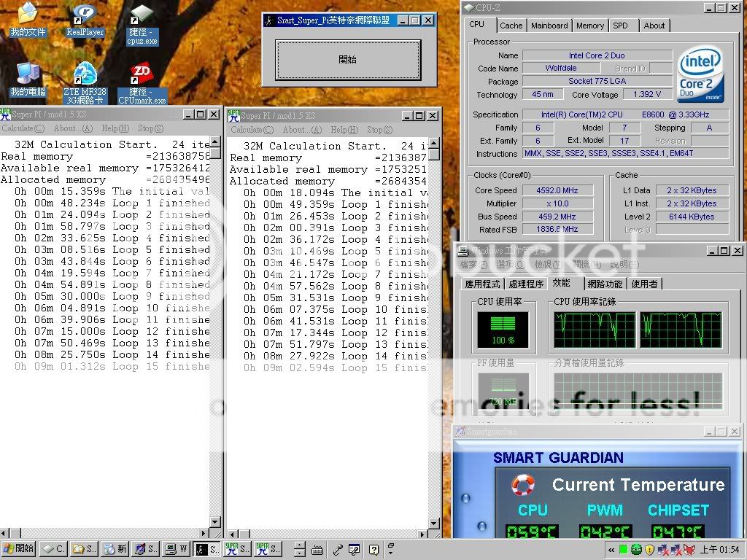Viewport: 747px width, 560px height.
Task: Click the Windows 開始 Start button
Action: click(x=19, y=548)
